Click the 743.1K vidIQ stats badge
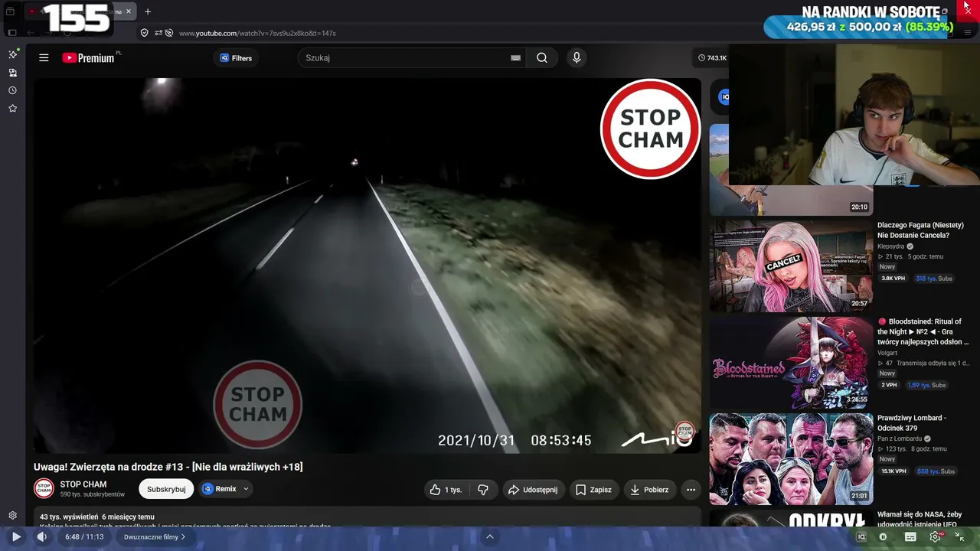 point(713,58)
